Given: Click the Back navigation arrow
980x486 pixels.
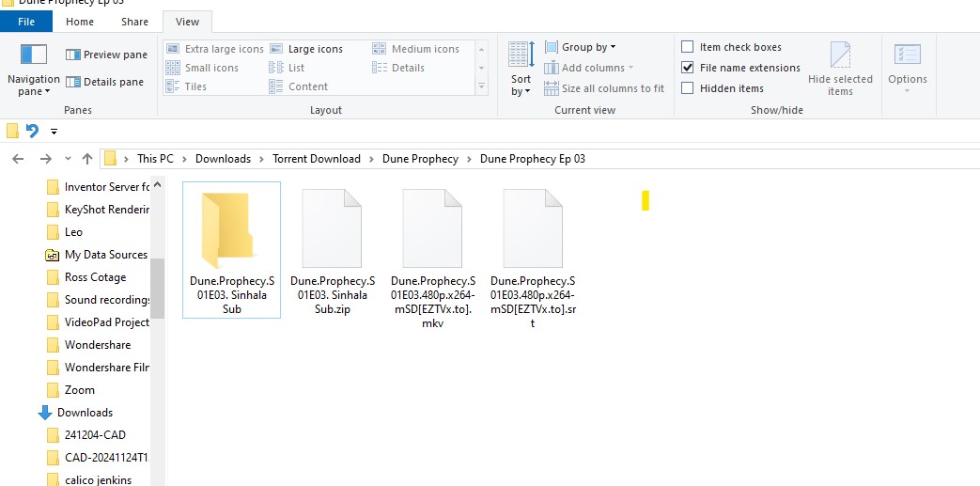Looking at the screenshot, I should [18, 159].
